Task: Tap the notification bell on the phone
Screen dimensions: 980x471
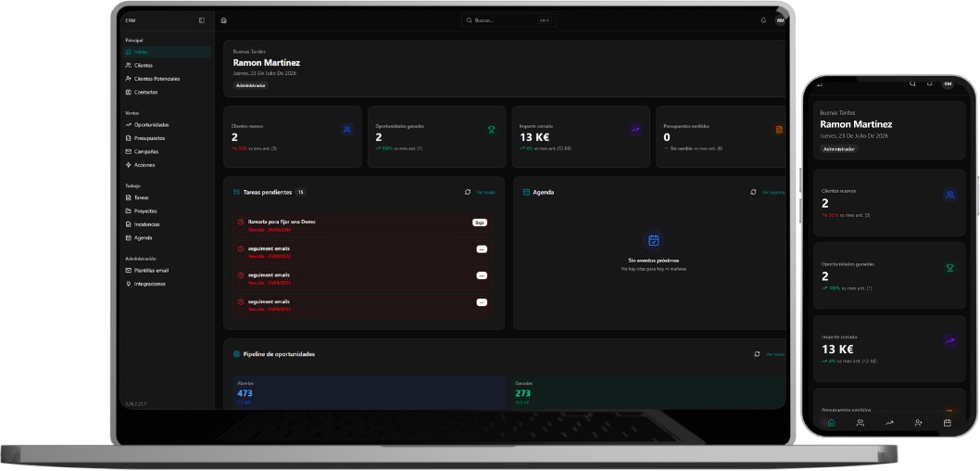Action: [x=930, y=83]
